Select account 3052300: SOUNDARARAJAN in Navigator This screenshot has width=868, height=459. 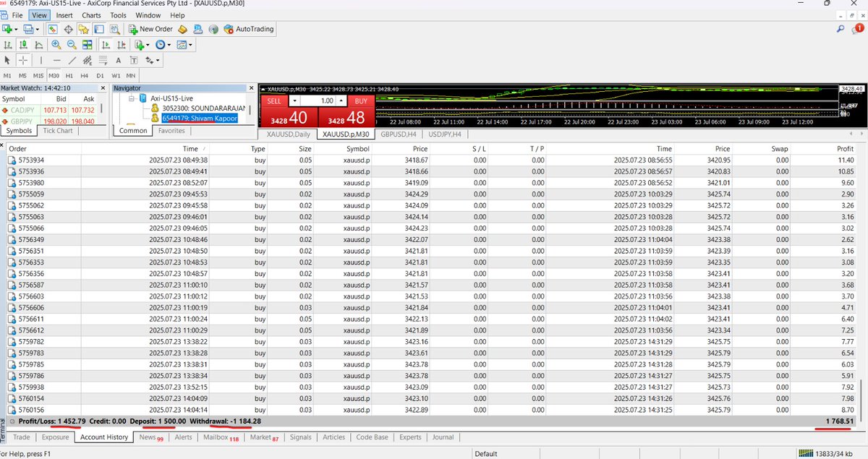coord(199,108)
